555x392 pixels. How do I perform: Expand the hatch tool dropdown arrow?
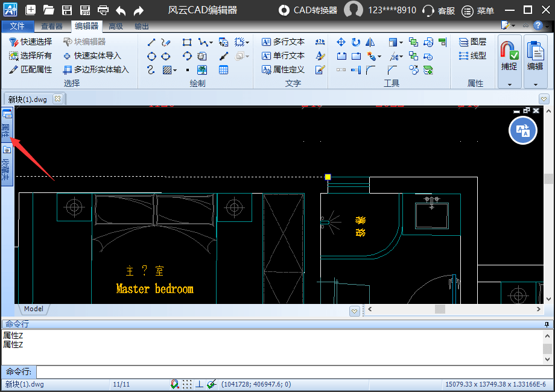176,71
